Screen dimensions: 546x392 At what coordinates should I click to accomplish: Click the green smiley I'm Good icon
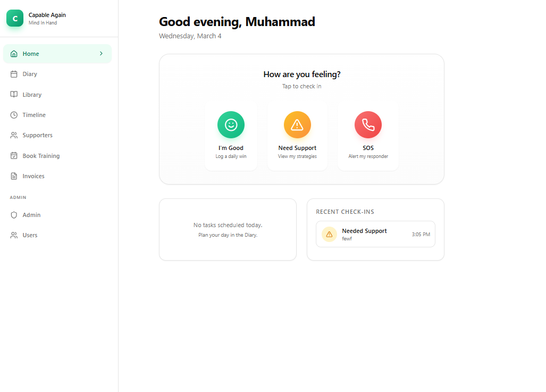[231, 124]
